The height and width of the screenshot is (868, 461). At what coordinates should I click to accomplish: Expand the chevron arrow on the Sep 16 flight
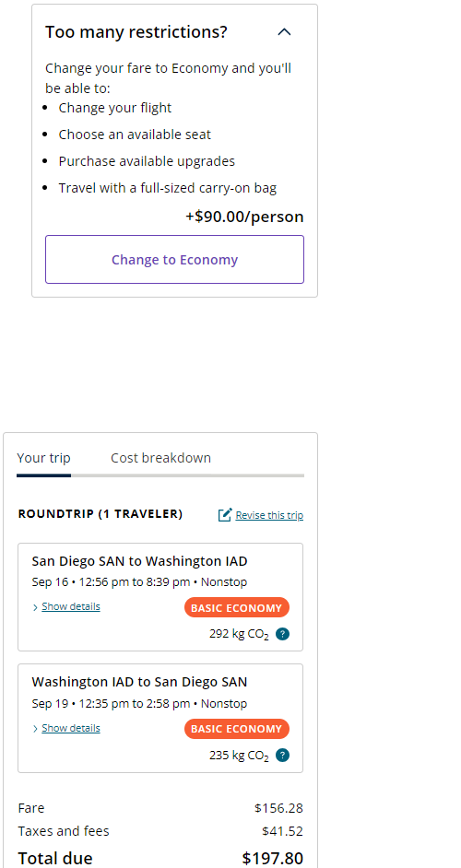point(35,608)
